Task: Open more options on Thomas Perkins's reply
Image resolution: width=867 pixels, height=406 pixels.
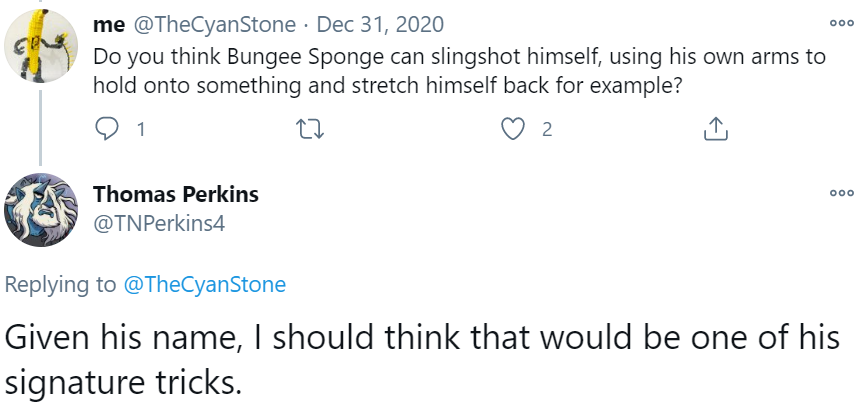Action: pos(839,194)
